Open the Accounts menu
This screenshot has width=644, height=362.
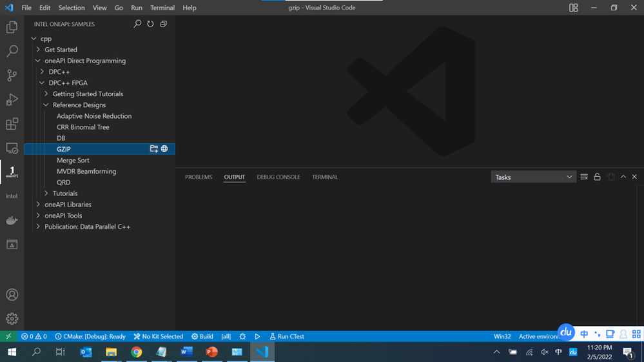(x=12, y=295)
